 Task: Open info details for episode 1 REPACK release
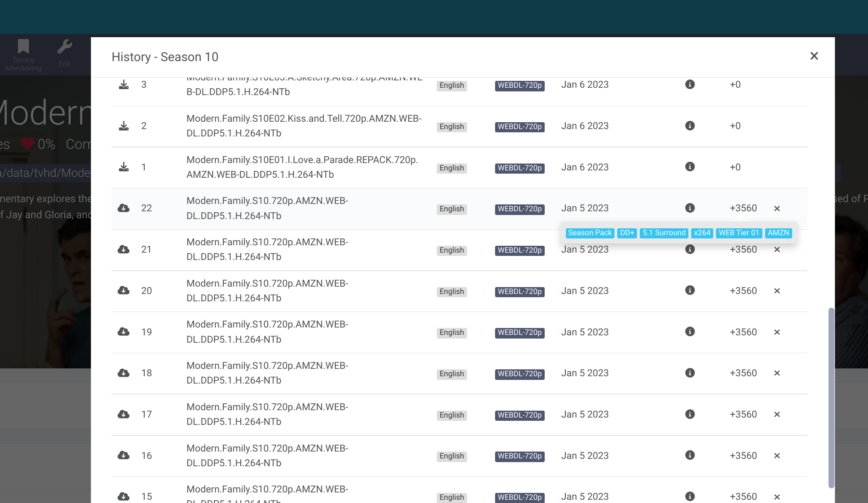point(689,167)
